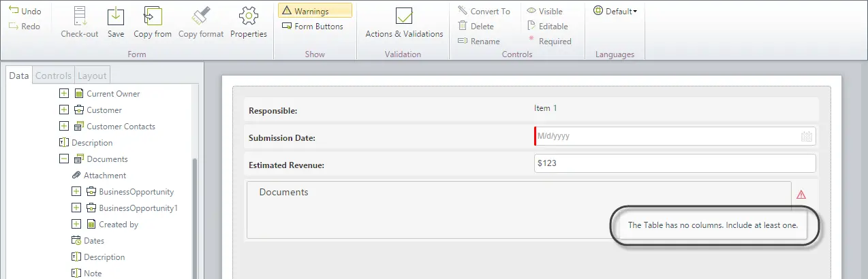
Task: Expand the Customer node
Action: point(64,110)
